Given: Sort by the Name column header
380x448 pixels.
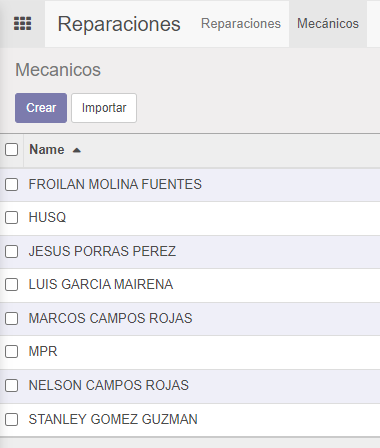Looking at the screenshot, I should (47, 150).
